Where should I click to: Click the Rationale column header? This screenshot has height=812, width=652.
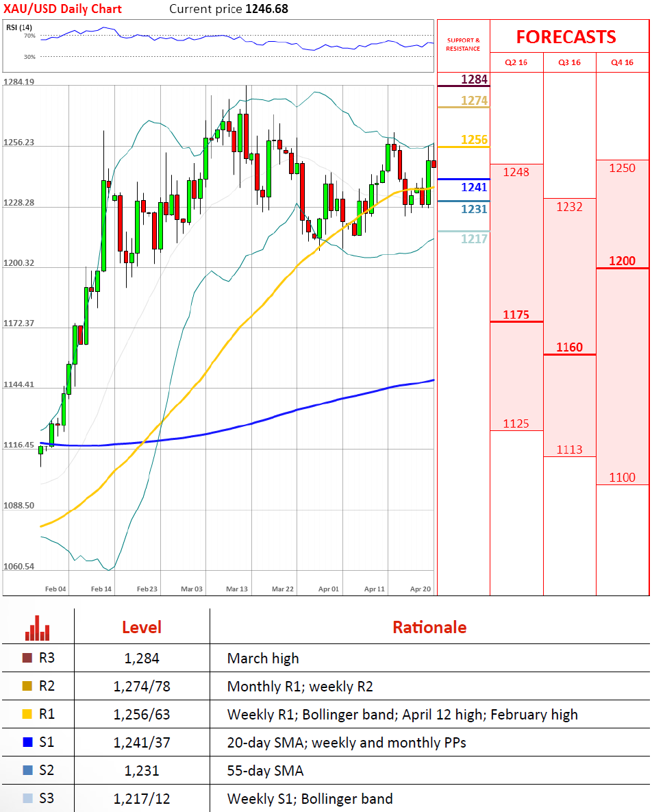[x=429, y=627]
